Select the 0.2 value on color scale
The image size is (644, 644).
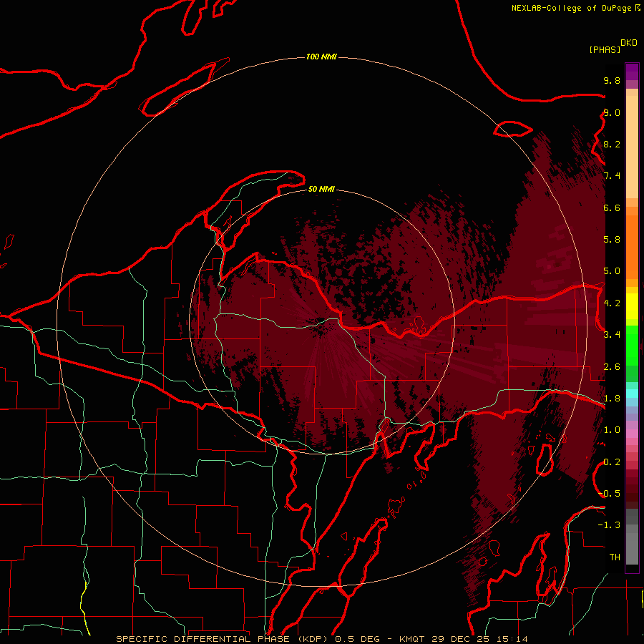coord(612,462)
